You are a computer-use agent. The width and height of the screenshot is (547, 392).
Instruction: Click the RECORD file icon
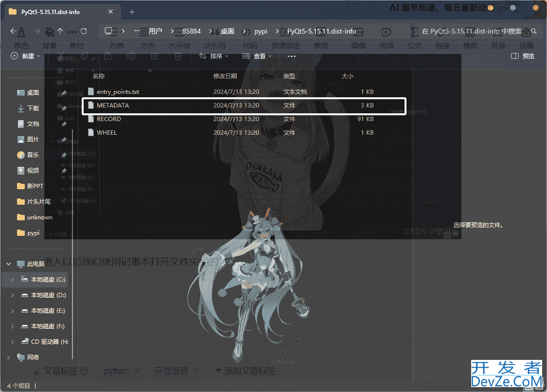tap(91, 119)
